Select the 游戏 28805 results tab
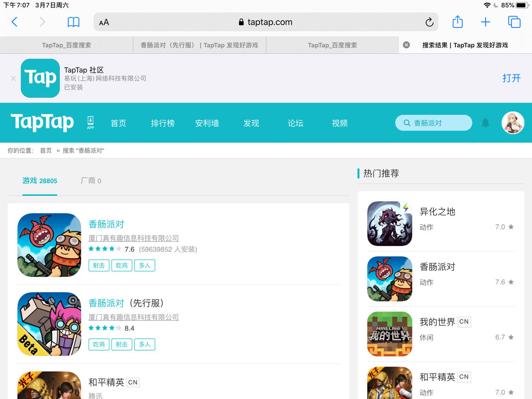 tap(40, 181)
